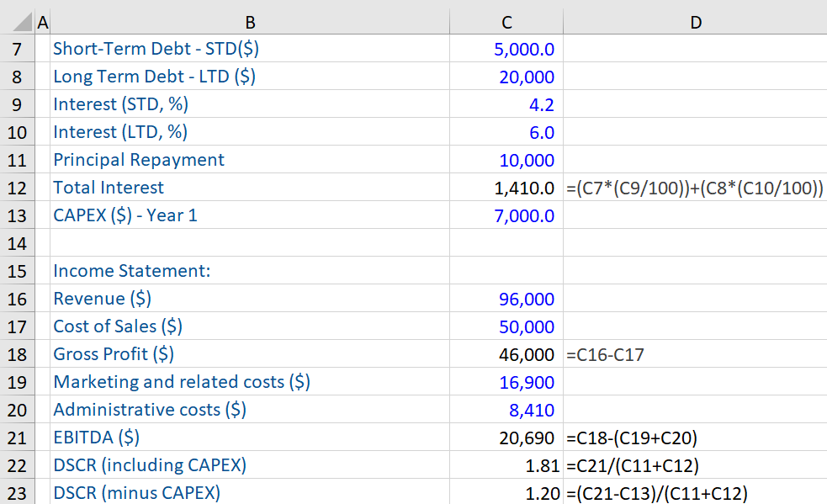The image size is (827, 504).
Task: Select row header 12
Action: (x=17, y=187)
